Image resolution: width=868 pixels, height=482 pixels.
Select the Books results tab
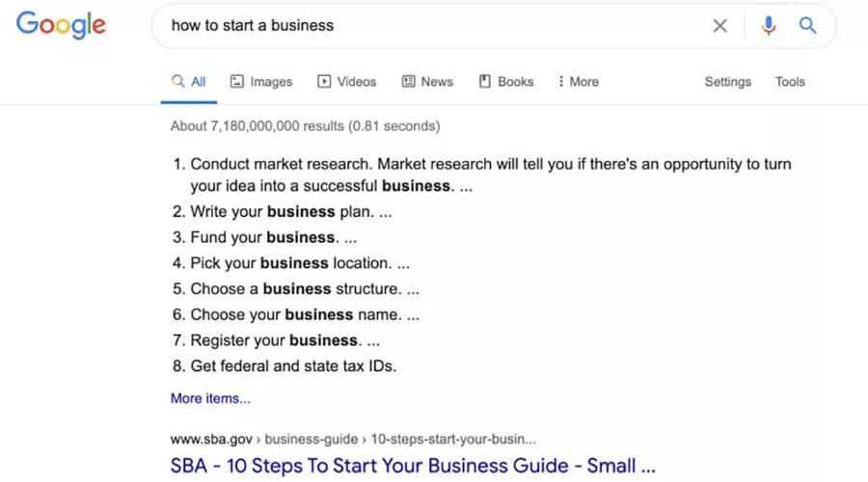click(515, 82)
